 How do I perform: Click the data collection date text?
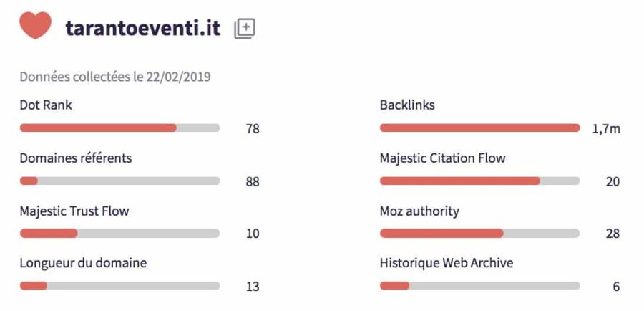[115, 77]
